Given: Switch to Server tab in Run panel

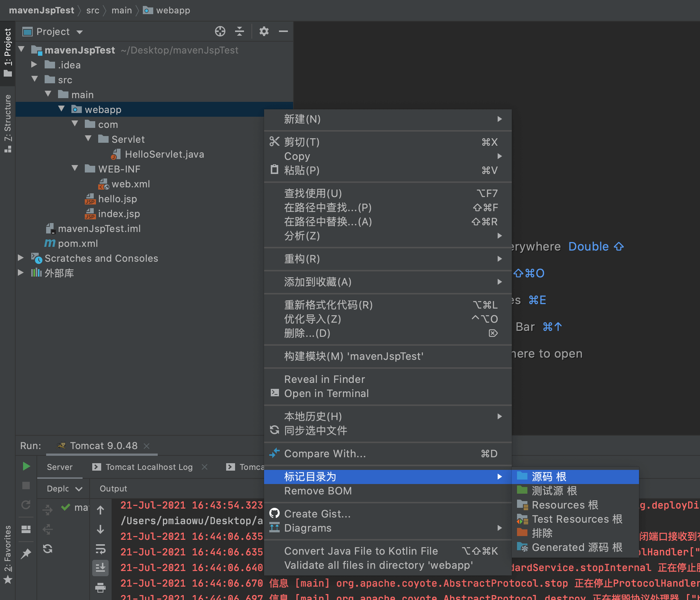Looking at the screenshot, I should pyautogui.click(x=60, y=467).
